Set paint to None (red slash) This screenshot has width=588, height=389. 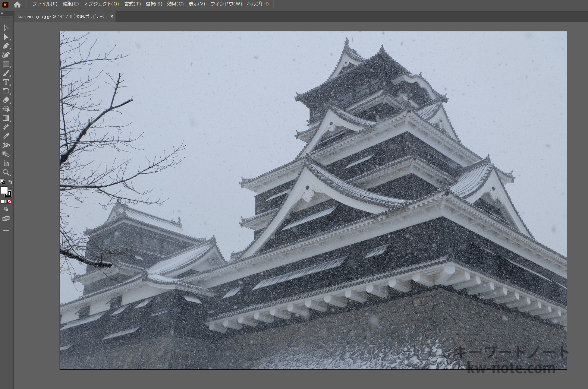9,202
